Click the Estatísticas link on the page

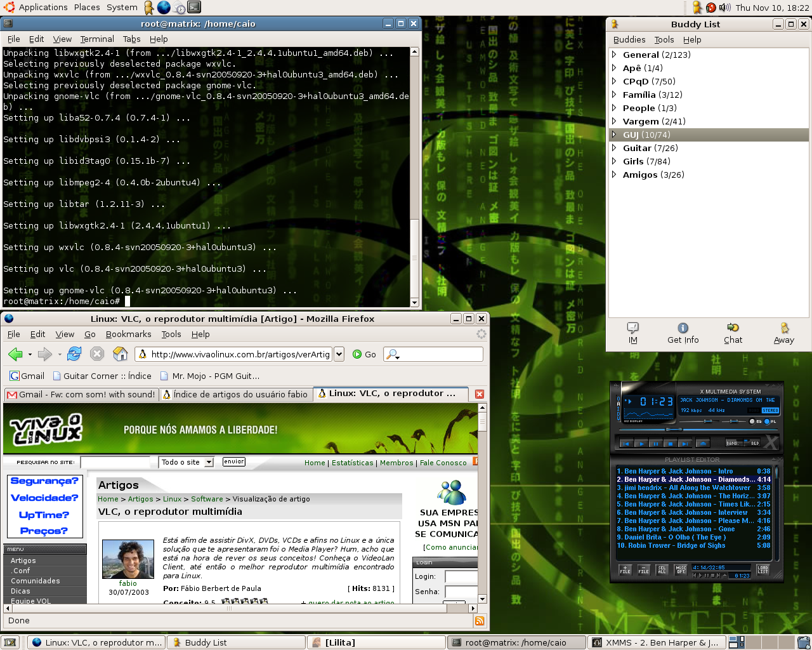click(x=353, y=463)
